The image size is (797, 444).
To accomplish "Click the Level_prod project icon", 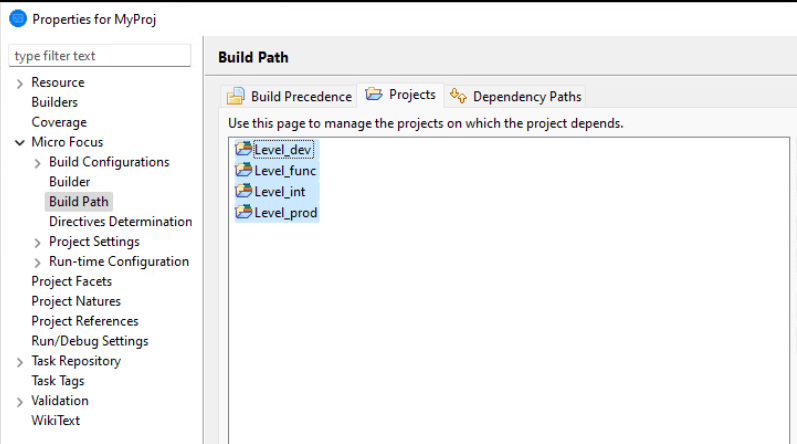I will tap(243, 212).
